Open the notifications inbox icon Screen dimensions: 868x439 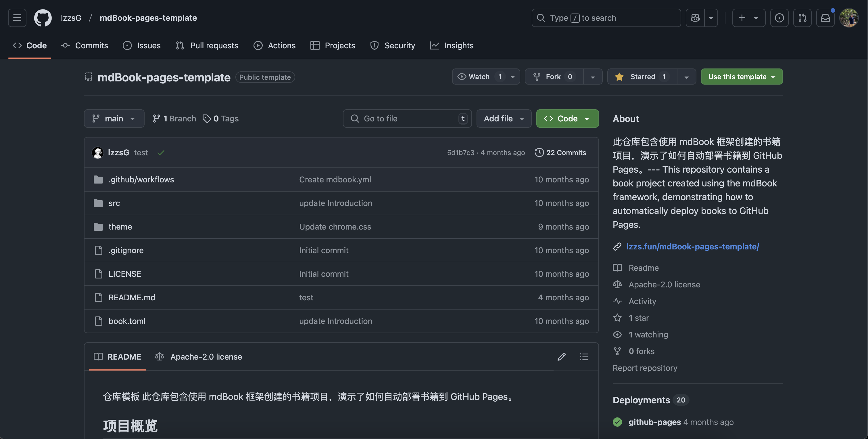click(x=825, y=18)
